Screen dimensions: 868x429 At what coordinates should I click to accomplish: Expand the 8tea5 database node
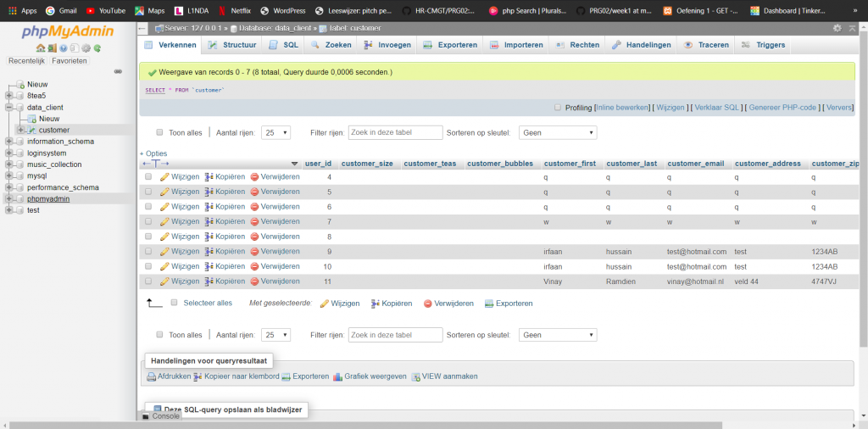click(8, 96)
